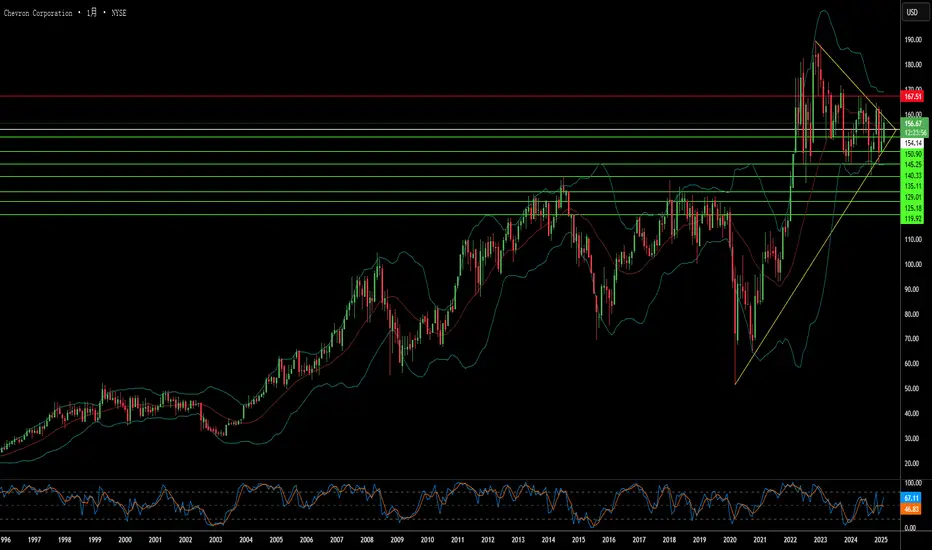Viewport: 932px width, 550px height.
Task: Click the white 154.14 price label
Action: click(x=912, y=143)
